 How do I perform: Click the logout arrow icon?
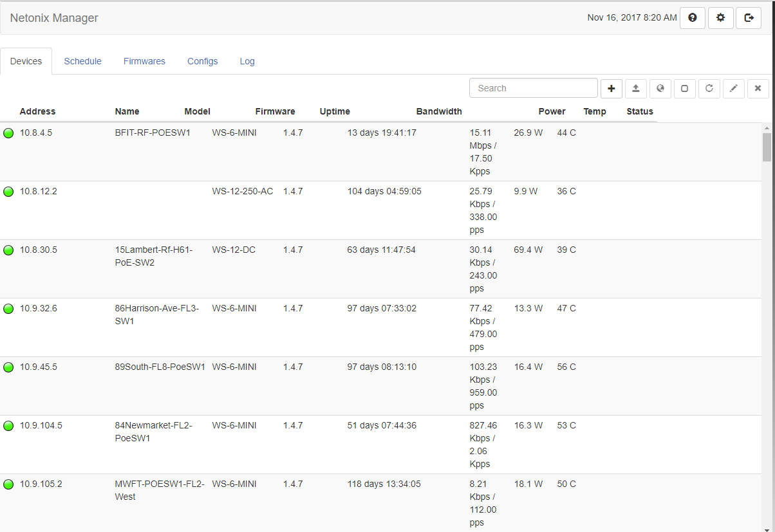click(x=749, y=18)
